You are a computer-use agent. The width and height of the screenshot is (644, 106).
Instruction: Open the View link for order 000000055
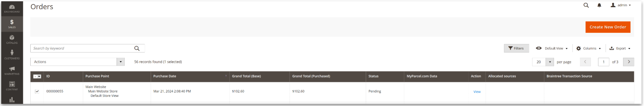[477, 92]
